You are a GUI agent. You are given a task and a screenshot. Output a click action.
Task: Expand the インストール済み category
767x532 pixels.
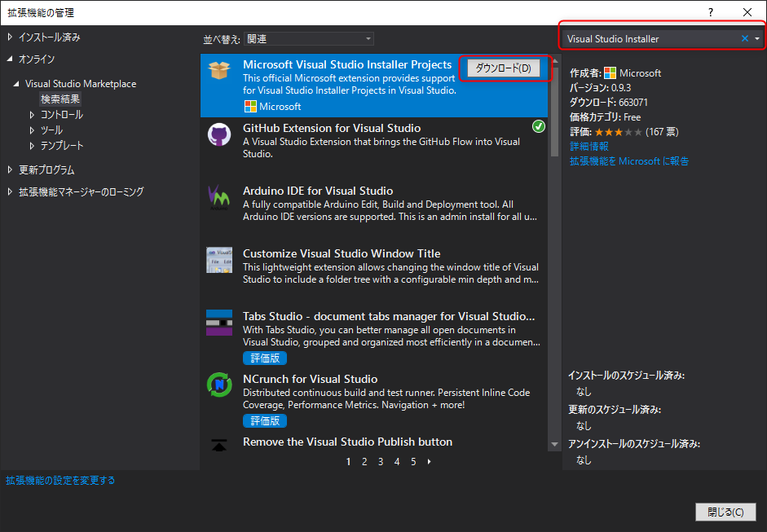[11, 37]
